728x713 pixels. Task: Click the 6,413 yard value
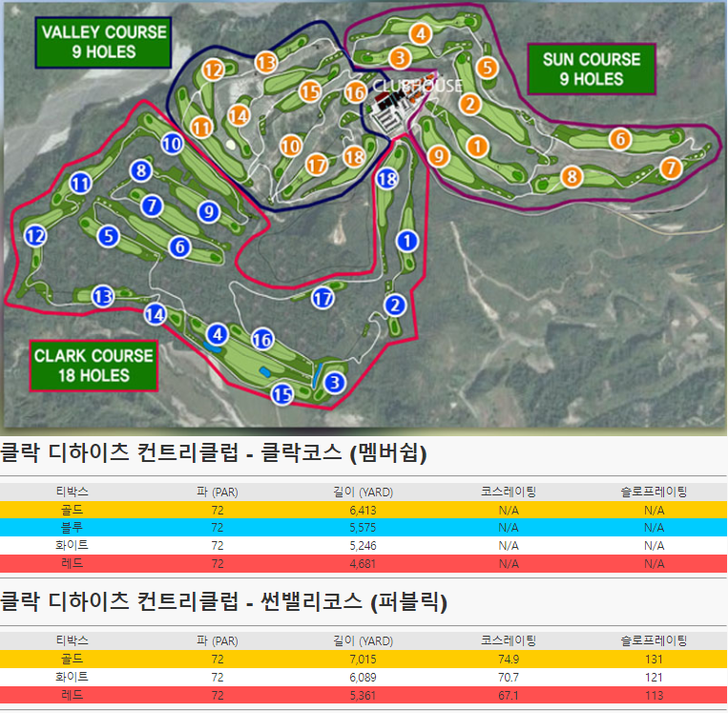click(x=364, y=511)
